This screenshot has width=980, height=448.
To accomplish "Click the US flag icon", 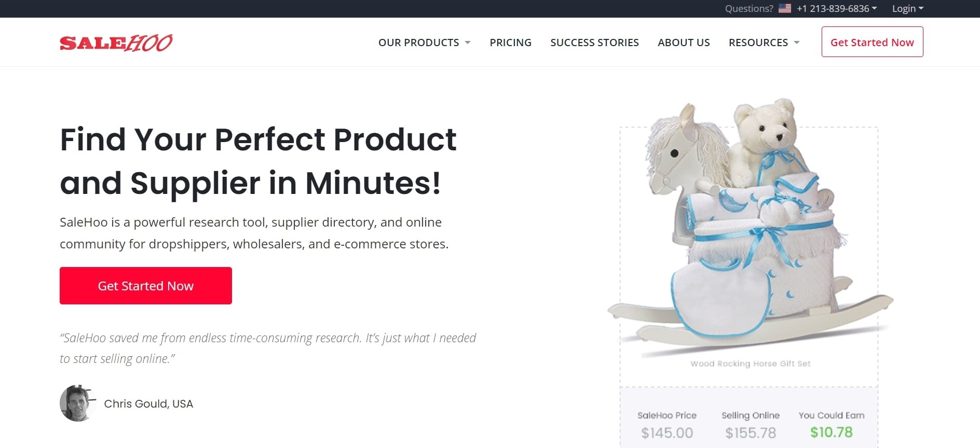I will point(785,8).
